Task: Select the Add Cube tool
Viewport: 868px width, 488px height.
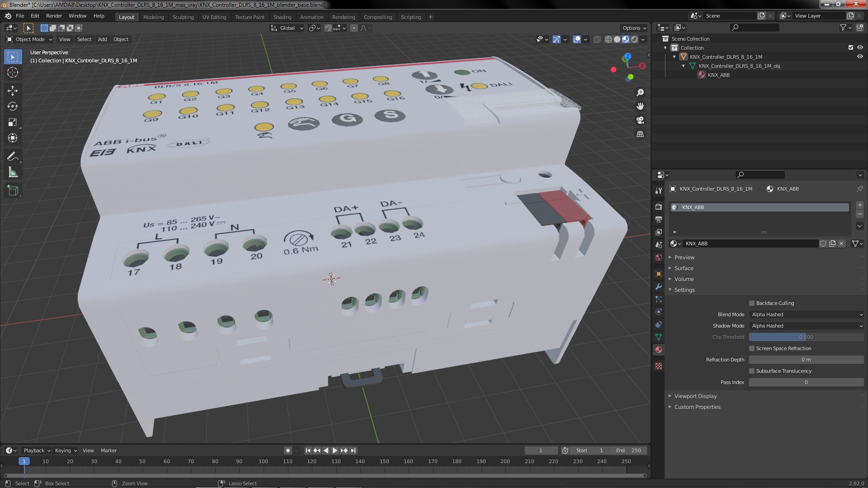Action: tap(13, 191)
